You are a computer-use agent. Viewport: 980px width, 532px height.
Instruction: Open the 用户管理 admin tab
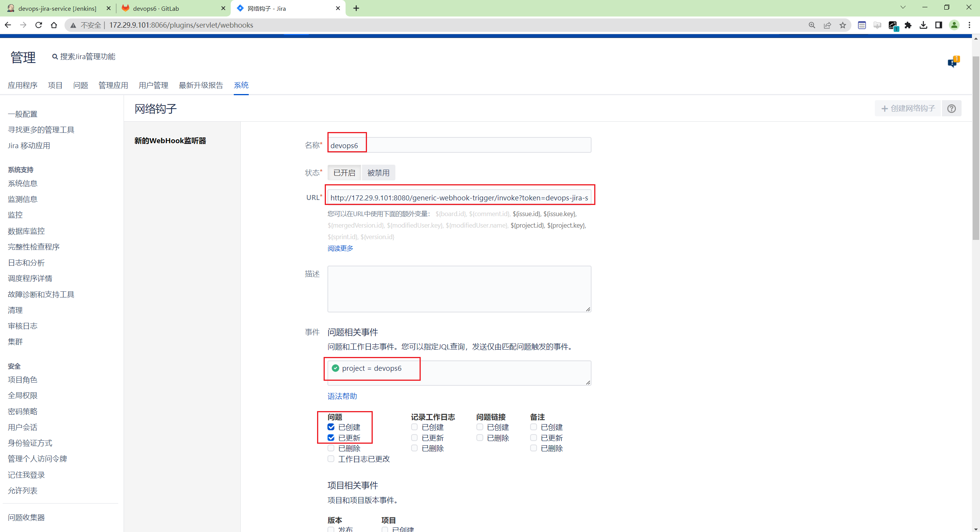pos(154,85)
